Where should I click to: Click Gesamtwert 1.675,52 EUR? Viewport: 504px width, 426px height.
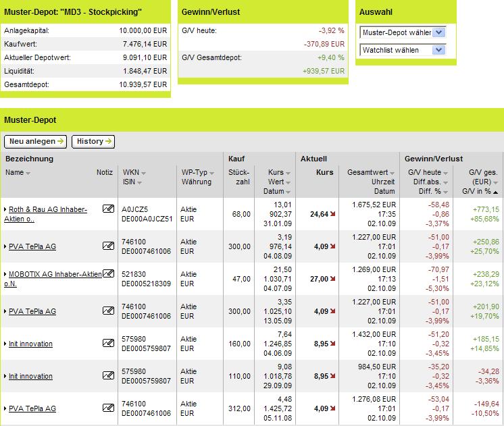coord(374,205)
